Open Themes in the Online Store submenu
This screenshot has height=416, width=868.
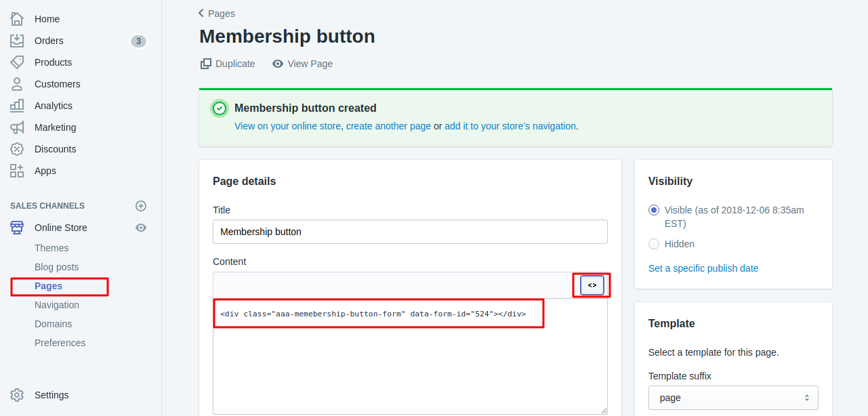pos(51,248)
